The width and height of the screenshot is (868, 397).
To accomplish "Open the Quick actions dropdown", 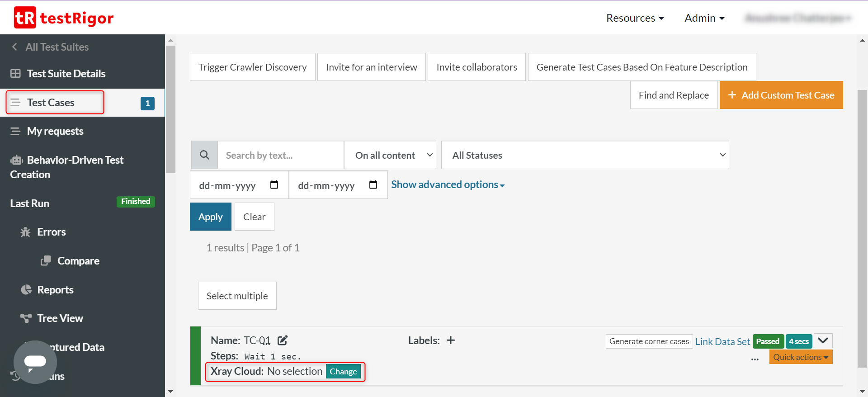I will [x=801, y=357].
